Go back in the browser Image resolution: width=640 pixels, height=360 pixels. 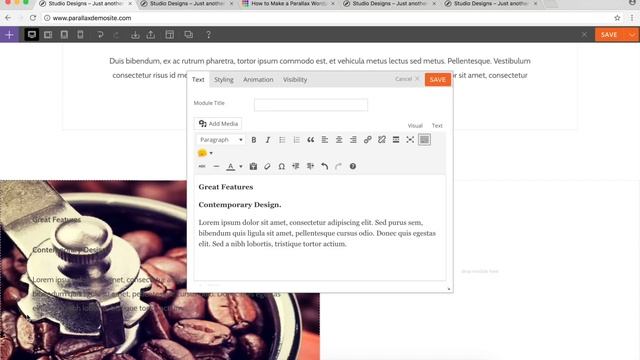[x=8, y=18]
